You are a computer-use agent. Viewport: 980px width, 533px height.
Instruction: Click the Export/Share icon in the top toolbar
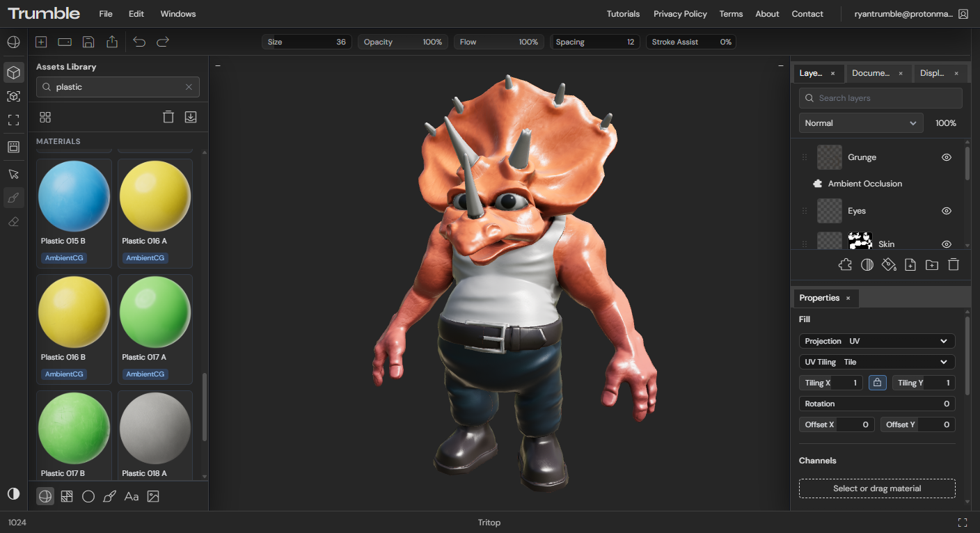point(112,42)
